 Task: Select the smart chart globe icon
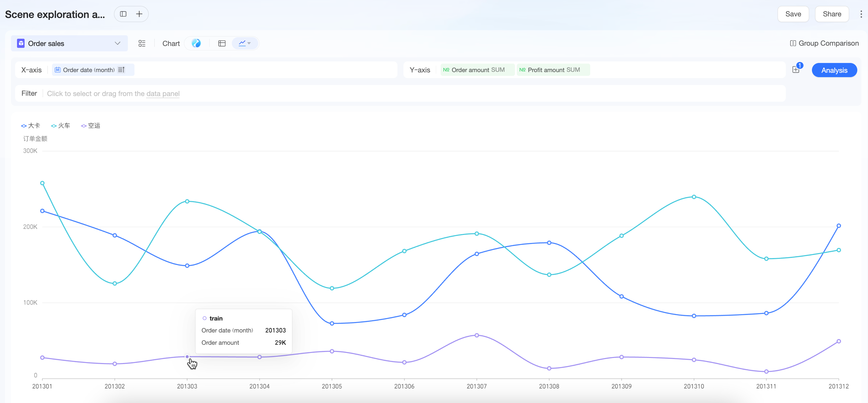(x=196, y=43)
